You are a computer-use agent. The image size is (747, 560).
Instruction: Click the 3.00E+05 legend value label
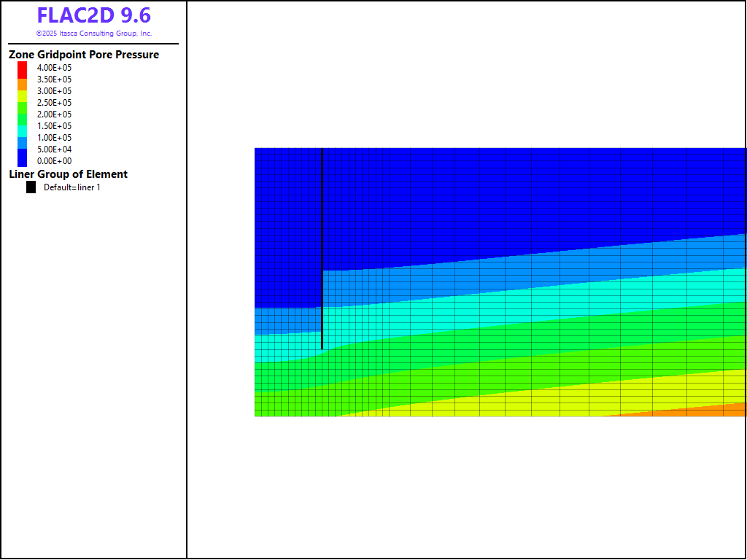(54, 91)
